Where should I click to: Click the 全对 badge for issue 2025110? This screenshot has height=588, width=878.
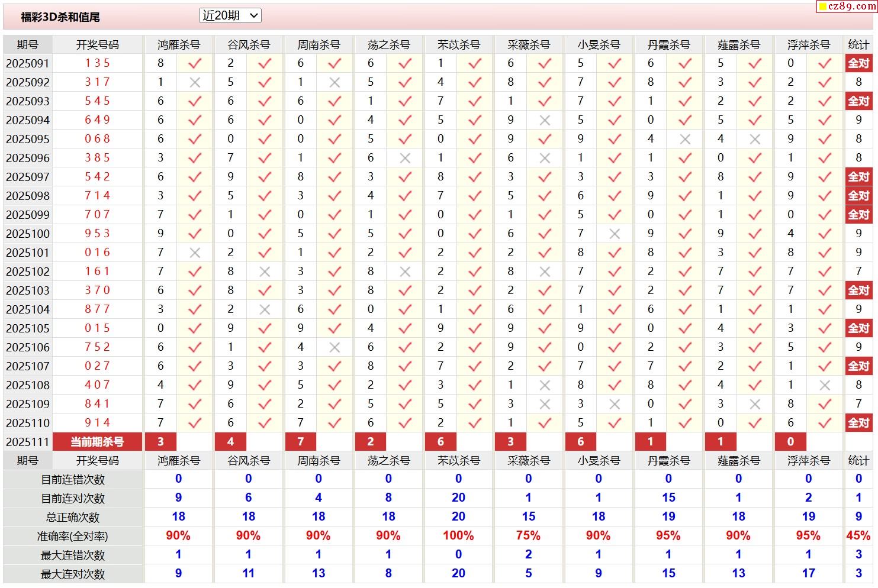click(x=858, y=423)
